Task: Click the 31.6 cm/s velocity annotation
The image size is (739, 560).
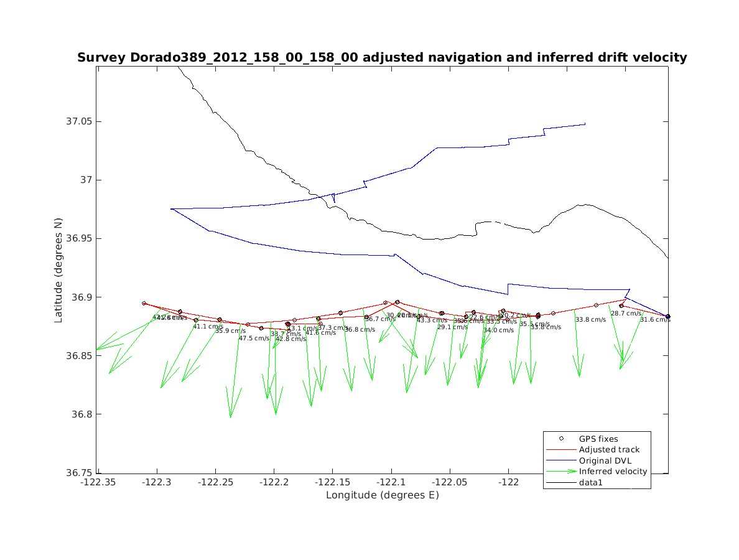Action: (655, 320)
